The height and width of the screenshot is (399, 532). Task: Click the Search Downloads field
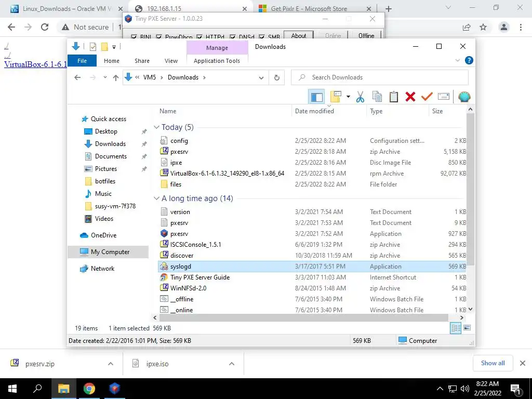pyautogui.click(x=380, y=77)
